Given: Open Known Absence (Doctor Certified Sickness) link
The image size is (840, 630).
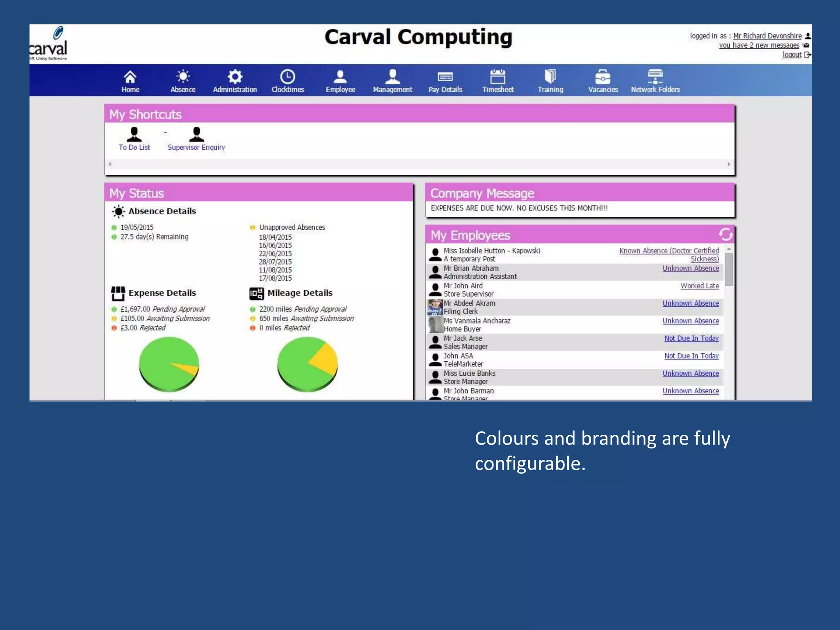Looking at the screenshot, I should pyautogui.click(x=669, y=255).
